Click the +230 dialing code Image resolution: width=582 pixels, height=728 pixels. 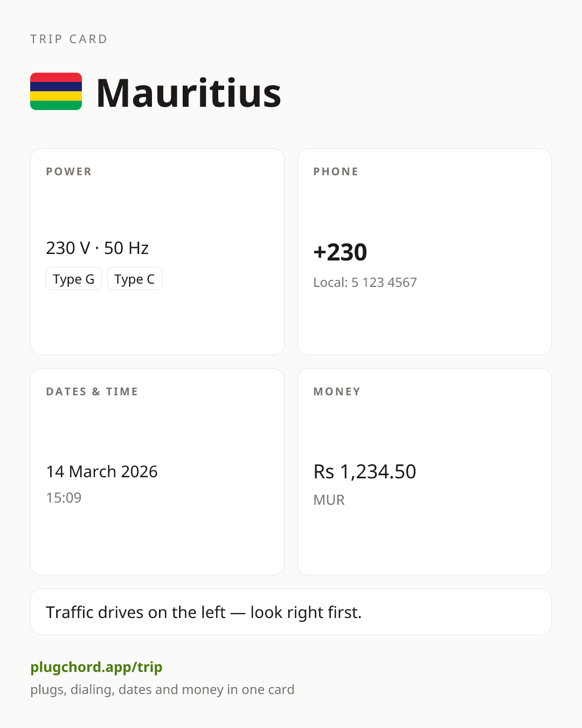(340, 252)
